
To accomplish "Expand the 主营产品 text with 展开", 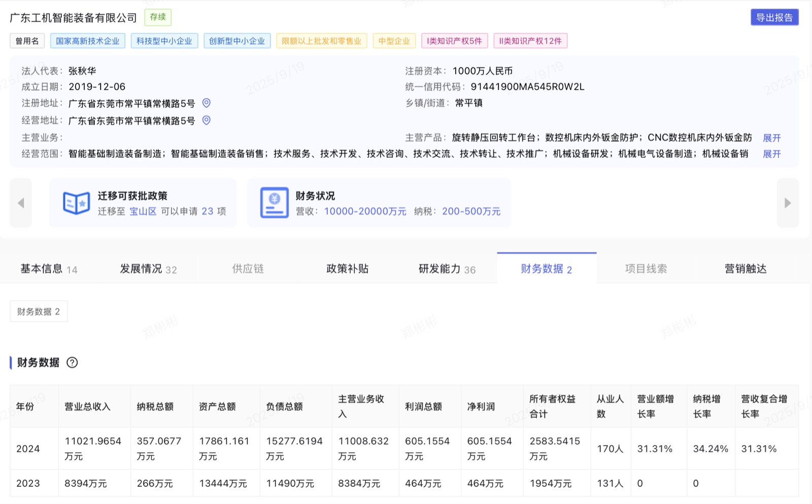I will (x=771, y=138).
